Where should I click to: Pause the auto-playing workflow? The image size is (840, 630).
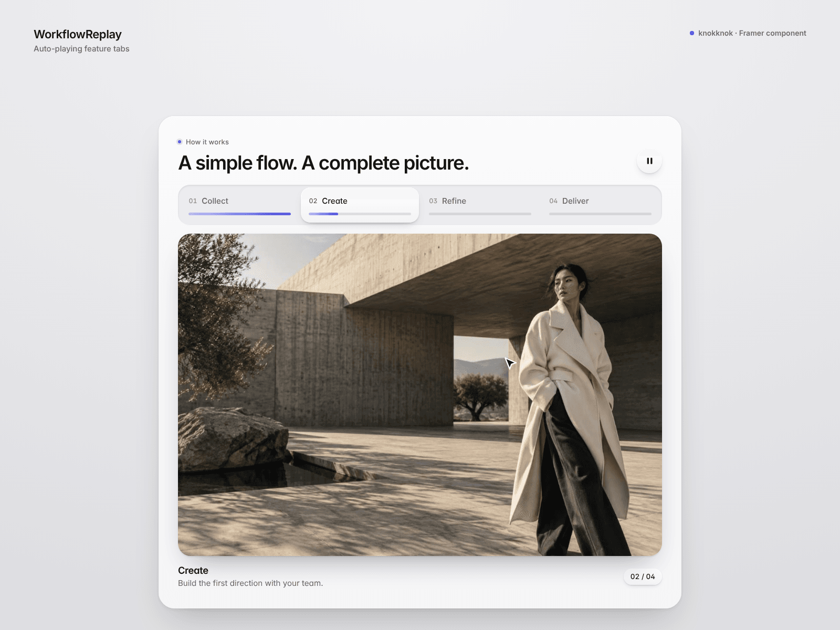click(x=649, y=161)
